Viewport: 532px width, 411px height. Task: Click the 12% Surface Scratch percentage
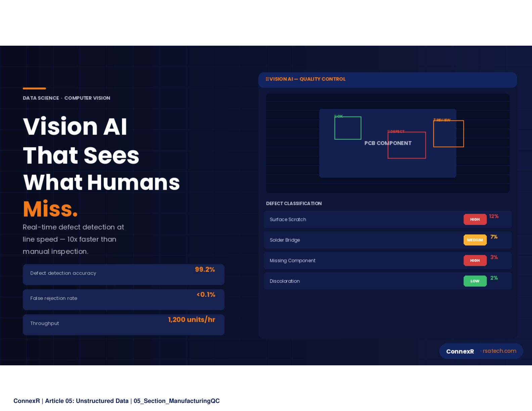coord(493,216)
